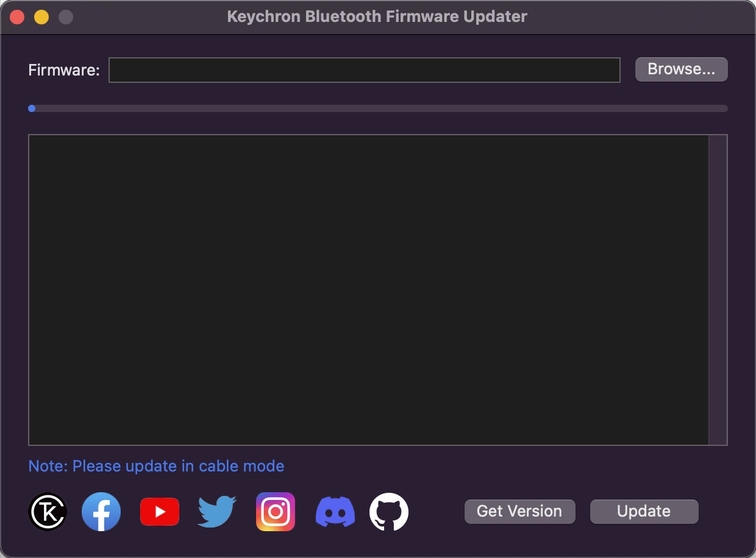Close the Firmware Updater window
This screenshot has height=558, width=756.
pos(17,17)
